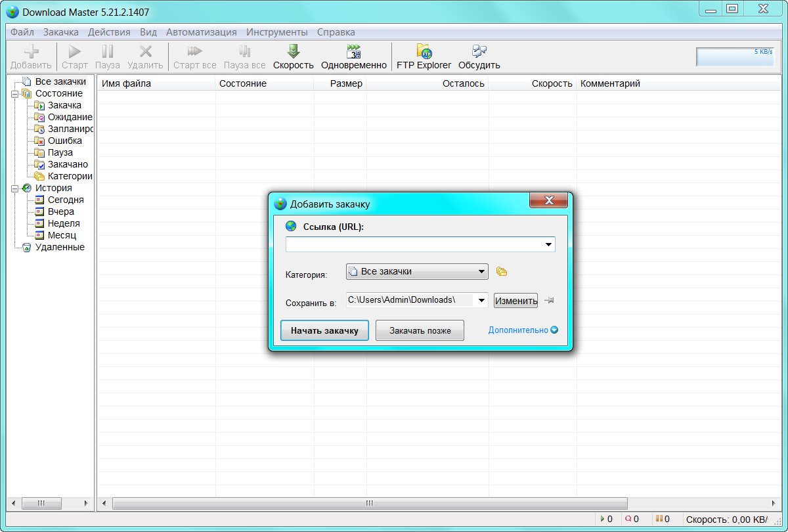
Task: Click the download list horizontal scrollbar thumb
Action: pyautogui.click(x=370, y=503)
